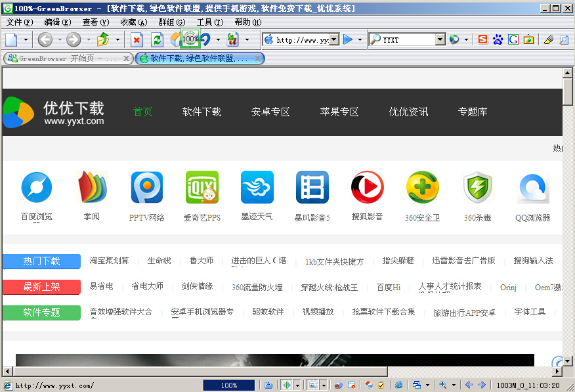Expand the status bar zoom dropdown arrow
575x392 pixels.
pos(454,385)
